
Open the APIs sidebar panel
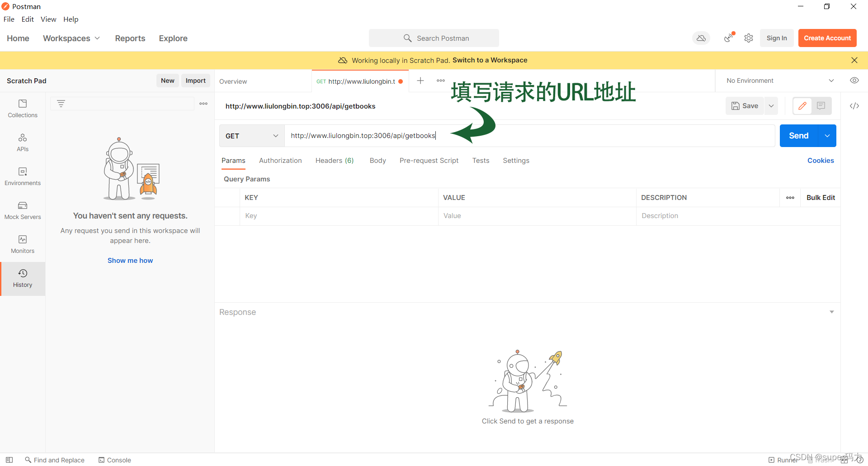tap(23, 143)
